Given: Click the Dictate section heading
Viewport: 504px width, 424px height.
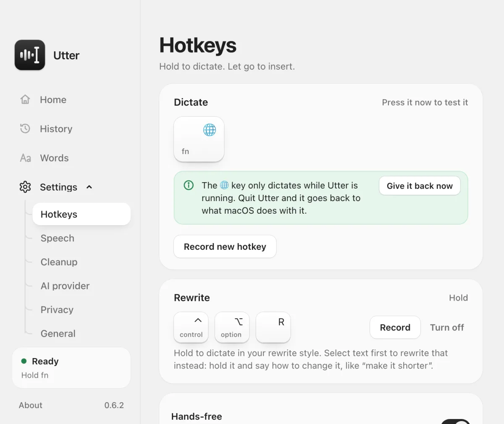Looking at the screenshot, I should tap(191, 102).
